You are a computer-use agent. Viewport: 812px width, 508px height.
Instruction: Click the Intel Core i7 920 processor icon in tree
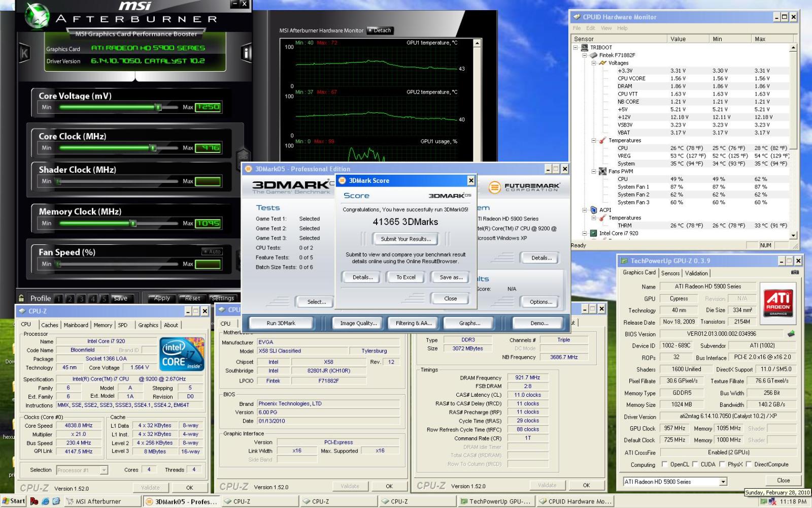(x=593, y=233)
